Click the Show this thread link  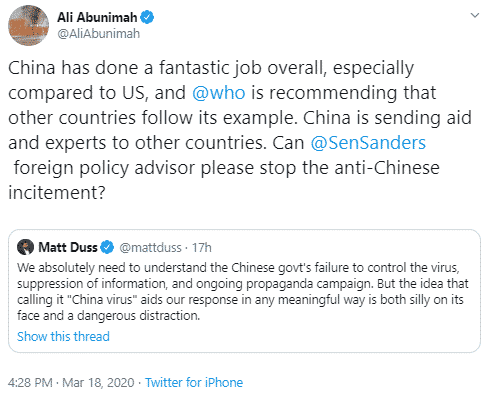(x=63, y=336)
